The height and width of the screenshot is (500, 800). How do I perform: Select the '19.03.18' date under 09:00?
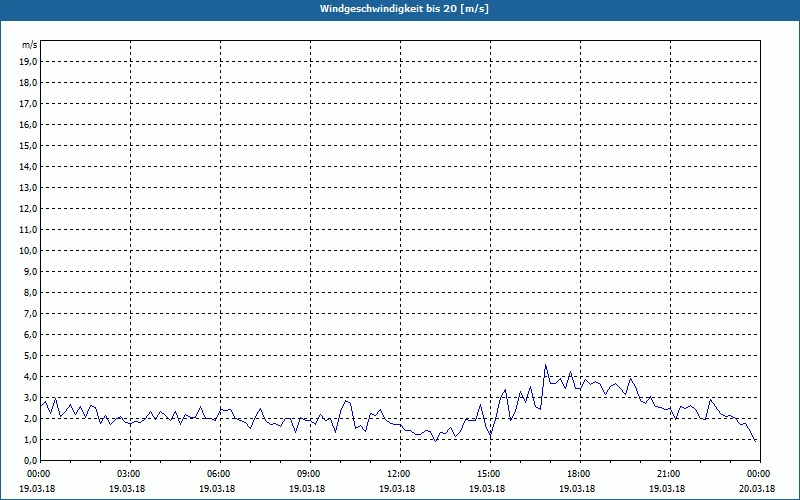pyautogui.click(x=308, y=488)
